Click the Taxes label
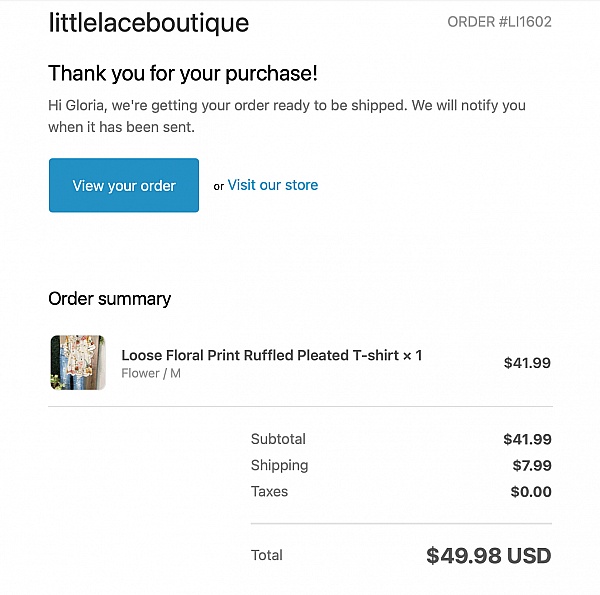600x595 pixels. pyautogui.click(x=269, y=491)
